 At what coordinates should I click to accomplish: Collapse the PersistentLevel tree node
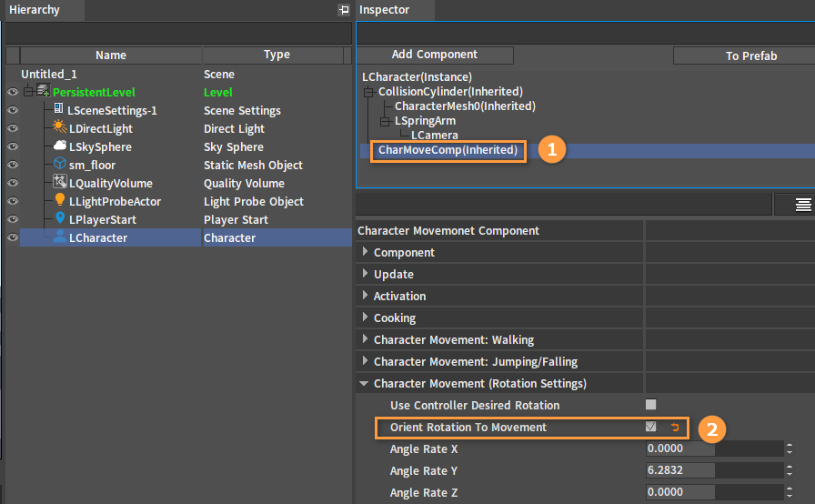(28, 92)
